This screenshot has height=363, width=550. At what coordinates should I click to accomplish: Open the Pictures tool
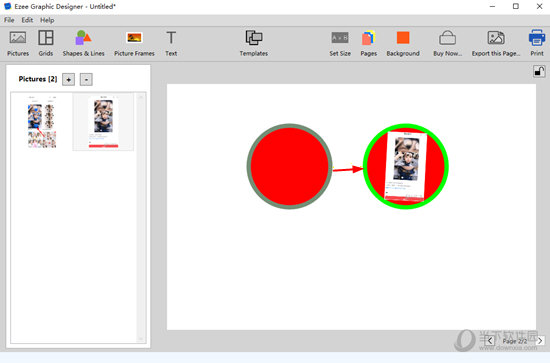click(18, 43)
